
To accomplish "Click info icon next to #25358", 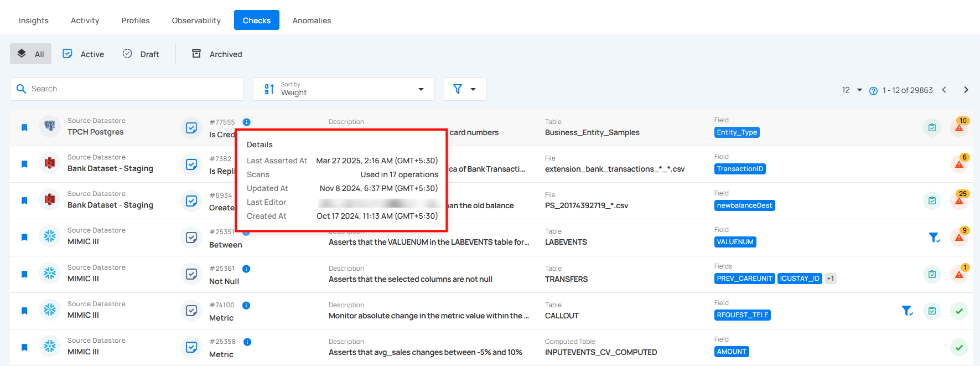I will coord(247,342).
